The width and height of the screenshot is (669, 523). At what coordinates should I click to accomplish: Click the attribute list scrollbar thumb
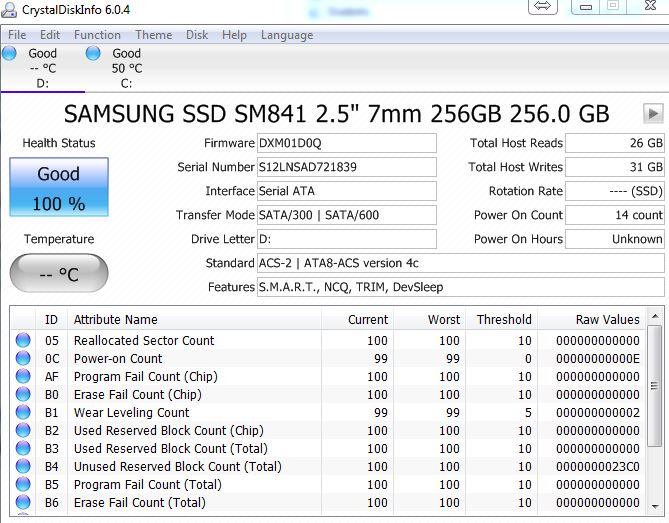[x=654, y=386]
